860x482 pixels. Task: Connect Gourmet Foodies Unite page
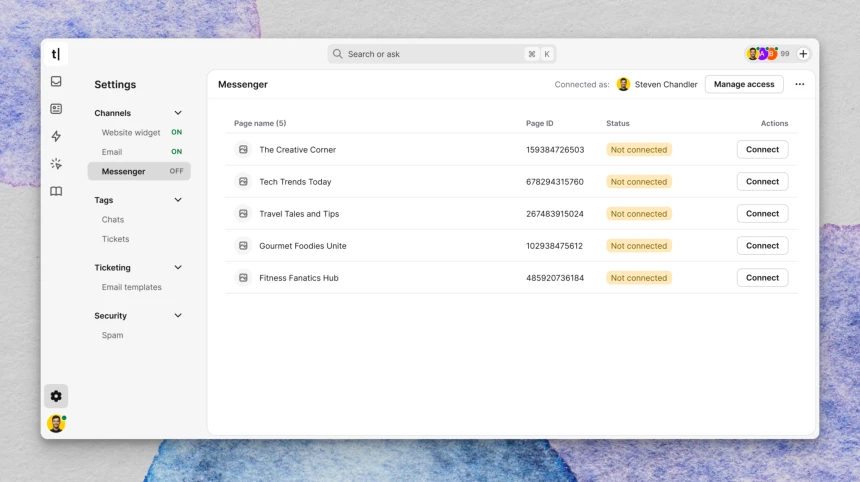(762, 246)
